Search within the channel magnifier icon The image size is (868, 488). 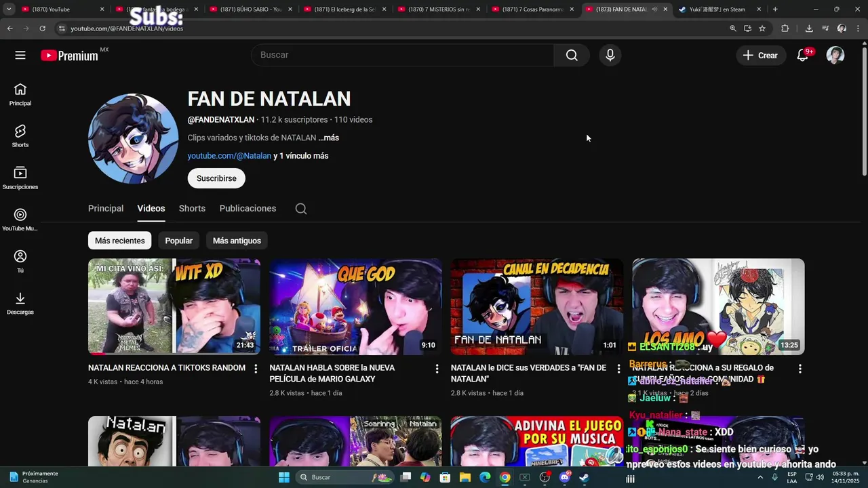click(301, 209)
